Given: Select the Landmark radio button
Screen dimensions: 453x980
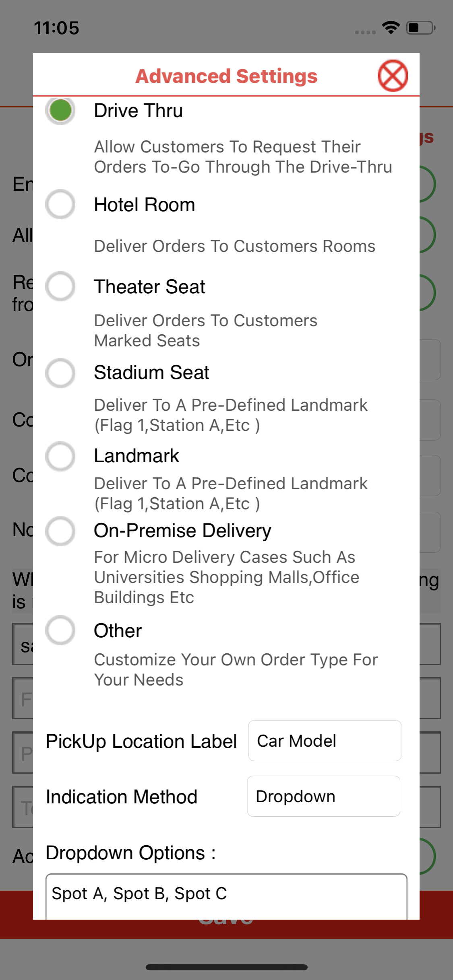Looking at the screenshot, I should pyautogui.click(x=60, y=456).
